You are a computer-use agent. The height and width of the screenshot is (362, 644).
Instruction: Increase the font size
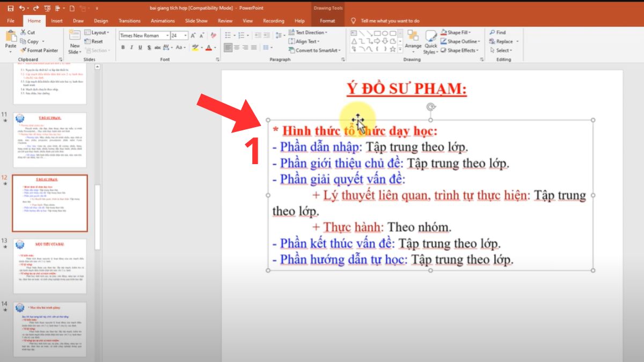tap(193, 35)
